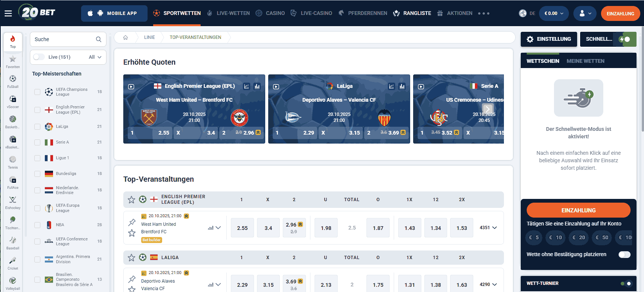Select FullAce sport icon
This screenshot has width=644, height=292.
13,182
